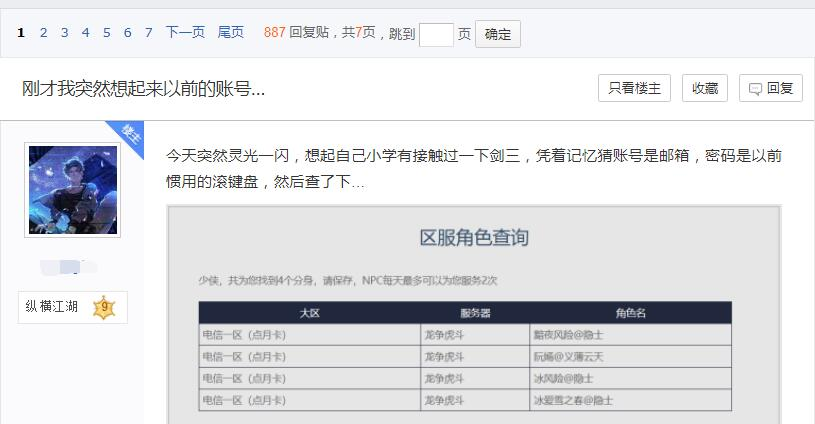The image size is (815, 424).
Task: Click the 回复 reply button
Action: pyautogui.click(x=771, y=88)
